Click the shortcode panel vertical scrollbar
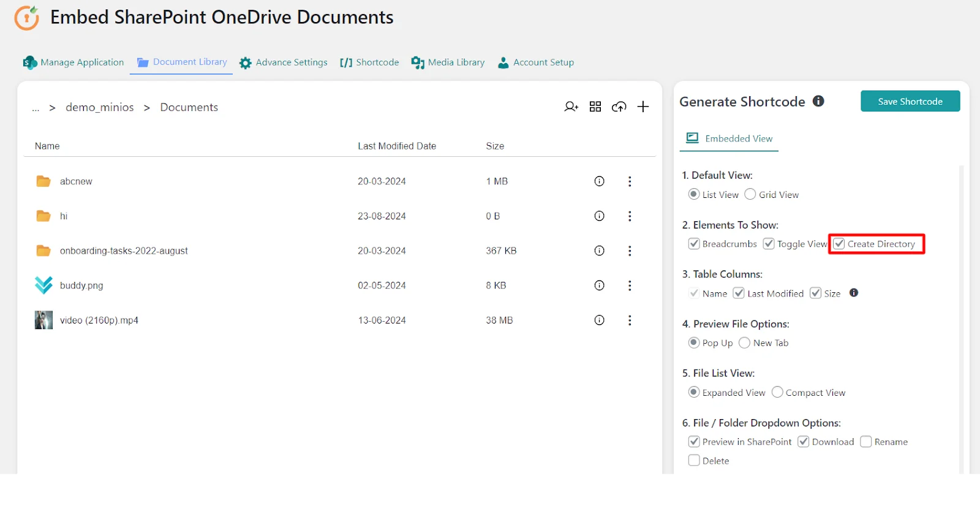The image size is (980, 511). coord(962,319)
